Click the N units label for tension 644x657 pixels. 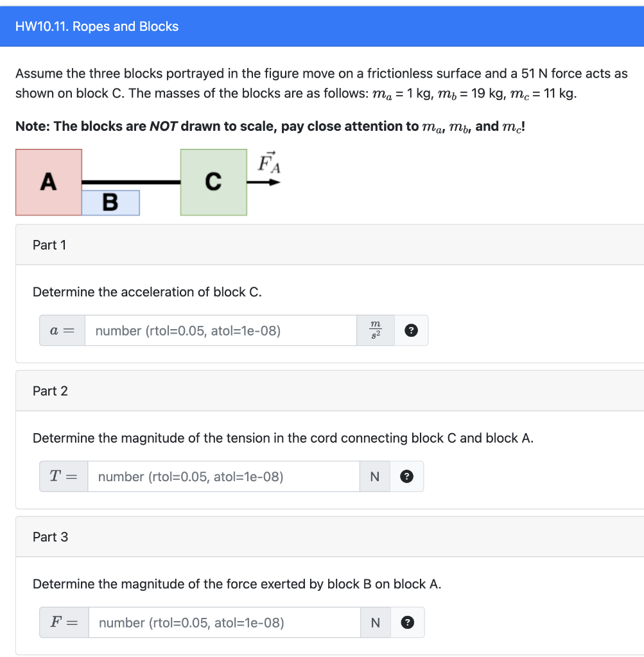375,477
